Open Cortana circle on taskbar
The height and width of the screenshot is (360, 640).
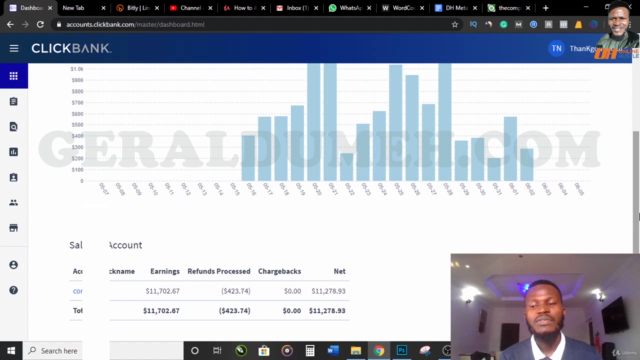(x=195, y=351)
